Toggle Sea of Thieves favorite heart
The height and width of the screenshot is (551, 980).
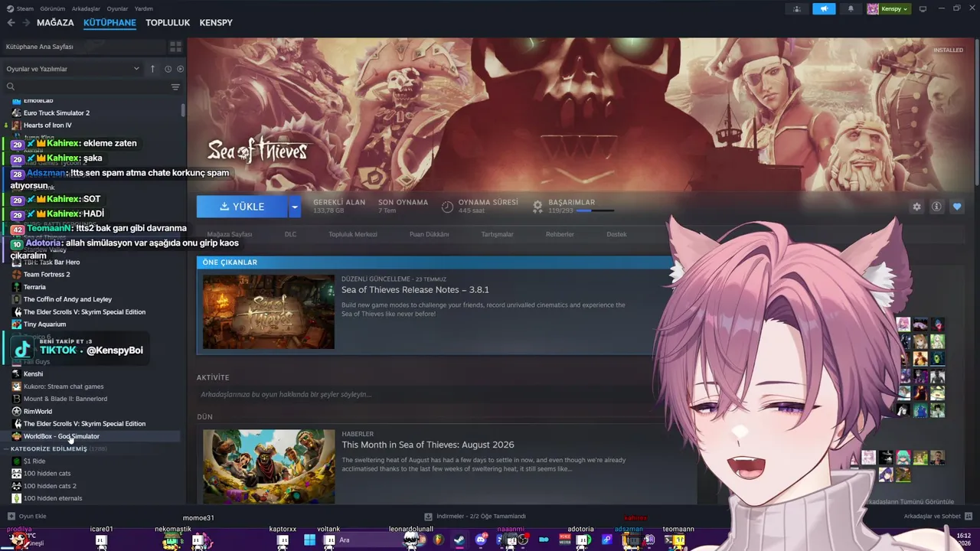957,207
